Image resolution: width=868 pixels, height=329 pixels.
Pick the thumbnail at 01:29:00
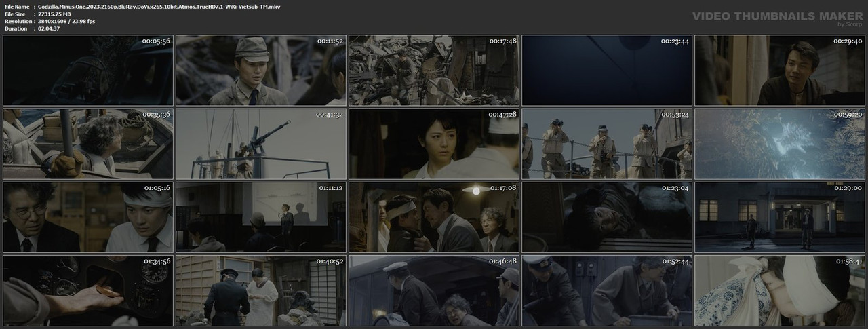[779, 217]
